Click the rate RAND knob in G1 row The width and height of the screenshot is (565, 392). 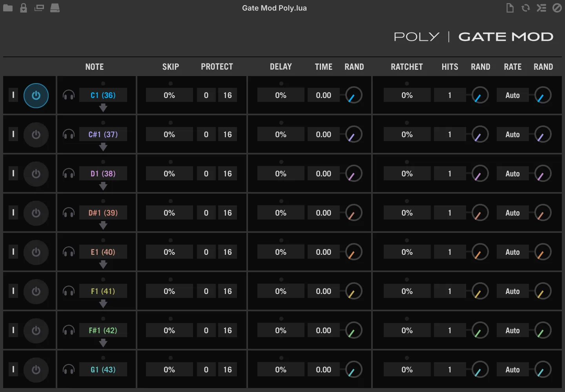click(543, 370)
